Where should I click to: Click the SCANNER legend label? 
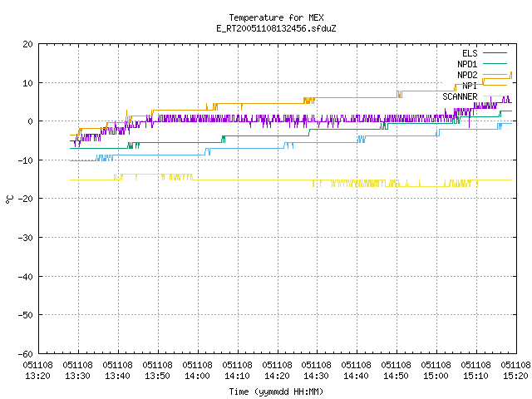point(460,96)
